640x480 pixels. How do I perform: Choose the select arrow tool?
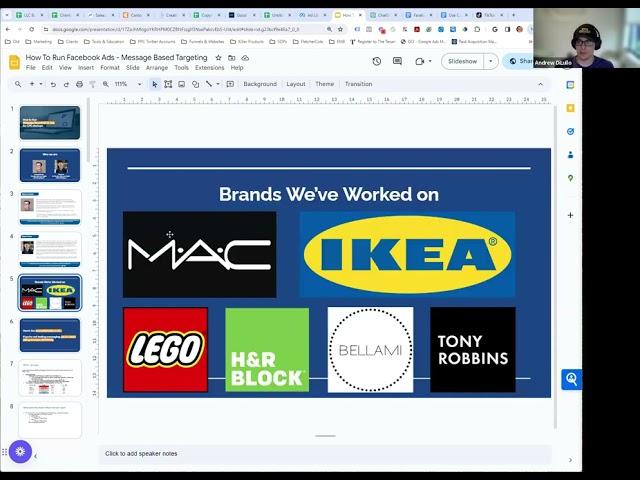pos(154,84)
